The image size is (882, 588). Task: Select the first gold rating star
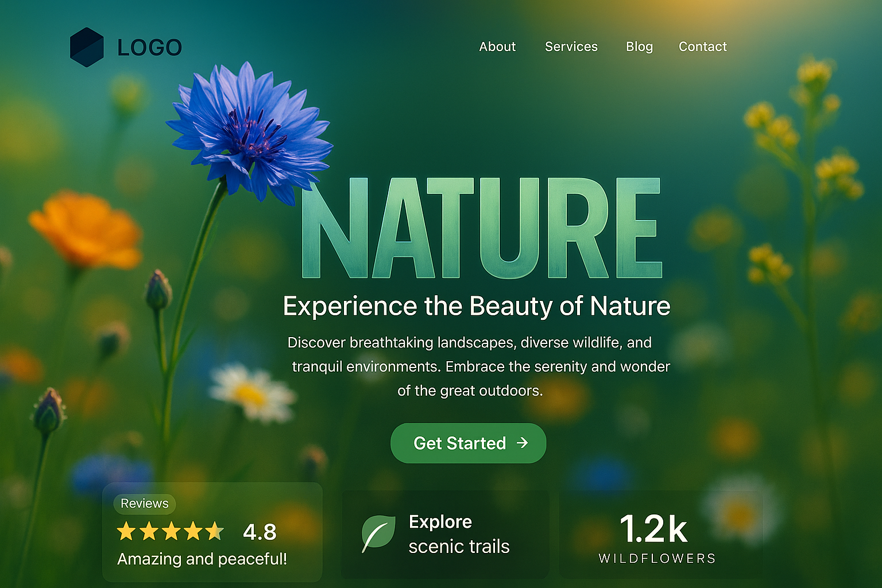126,532
